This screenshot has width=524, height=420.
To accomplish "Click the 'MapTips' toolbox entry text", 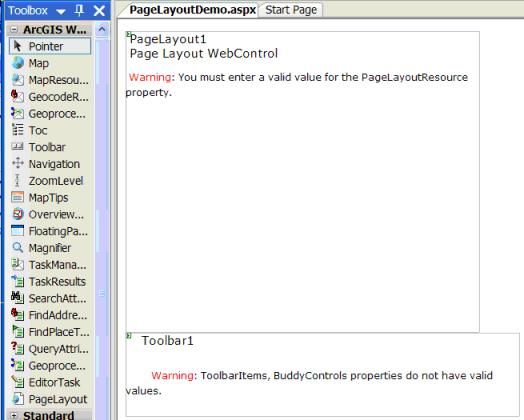I will coord(48,198).
